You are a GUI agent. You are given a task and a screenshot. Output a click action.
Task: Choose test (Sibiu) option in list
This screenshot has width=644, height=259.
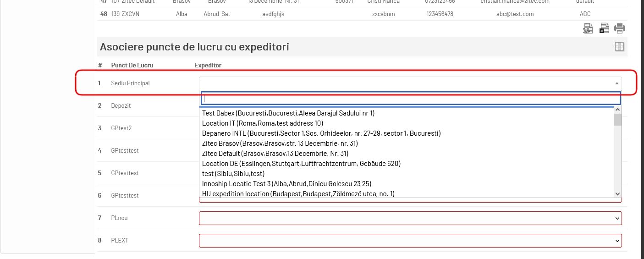coord(233,174)
